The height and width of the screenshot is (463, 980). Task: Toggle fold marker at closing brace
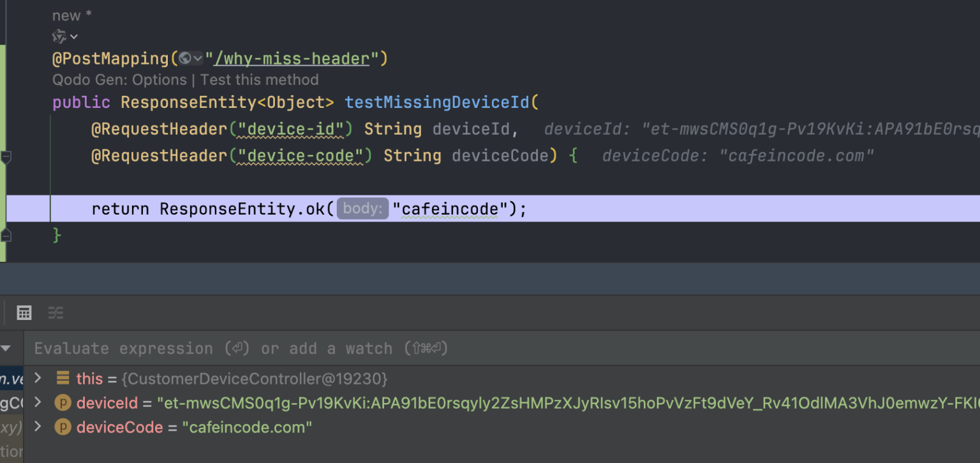pyautogui.click(x=6, y=236)
